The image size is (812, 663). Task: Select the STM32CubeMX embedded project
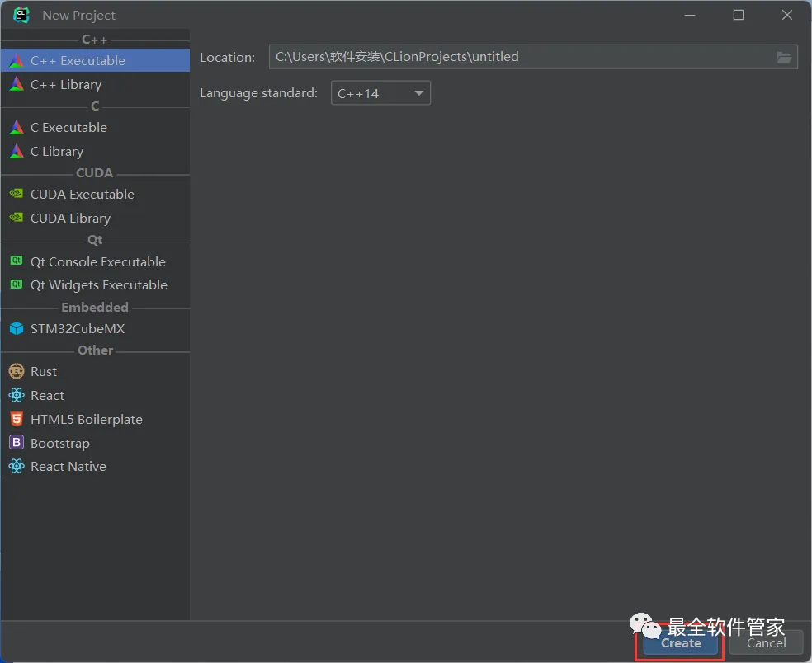[x=95, y=329]
